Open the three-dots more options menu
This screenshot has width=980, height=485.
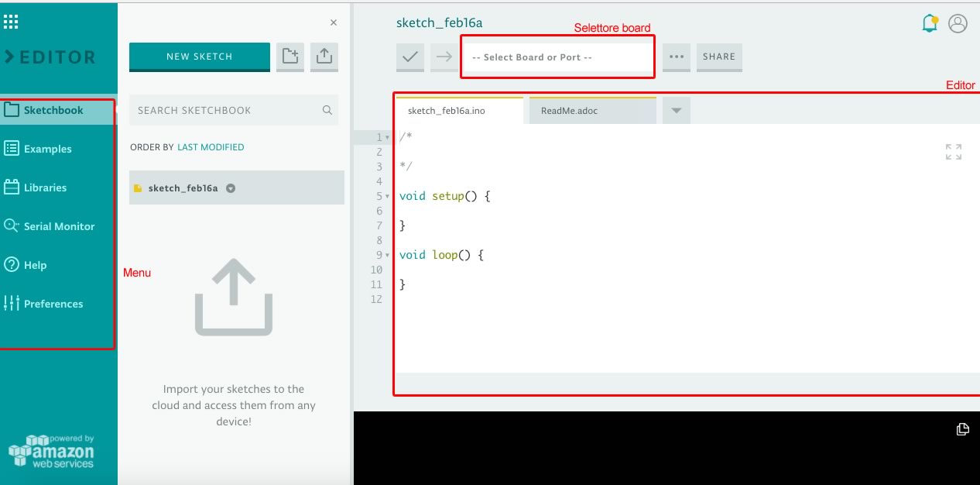[676, 57]
